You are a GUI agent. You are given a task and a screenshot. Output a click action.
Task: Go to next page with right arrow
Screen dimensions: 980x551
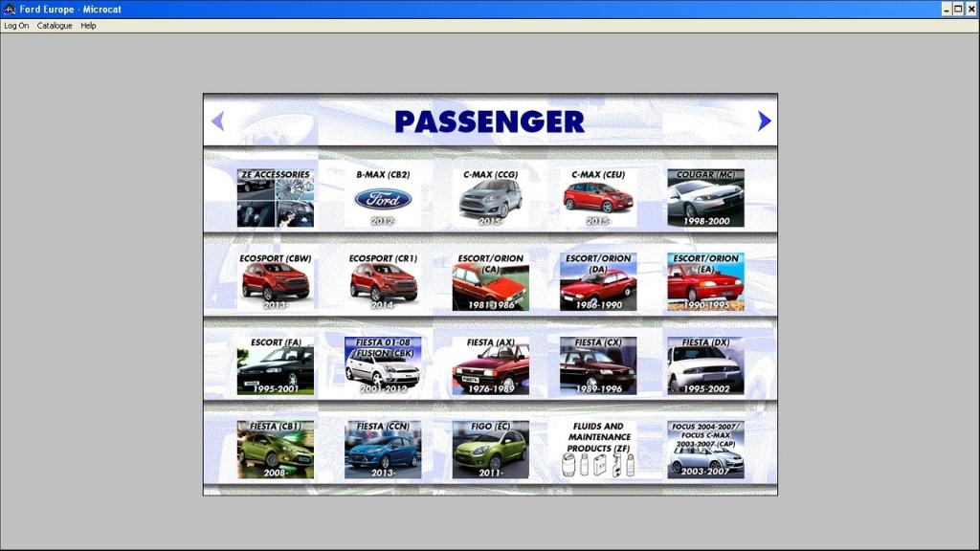[764, 121]
